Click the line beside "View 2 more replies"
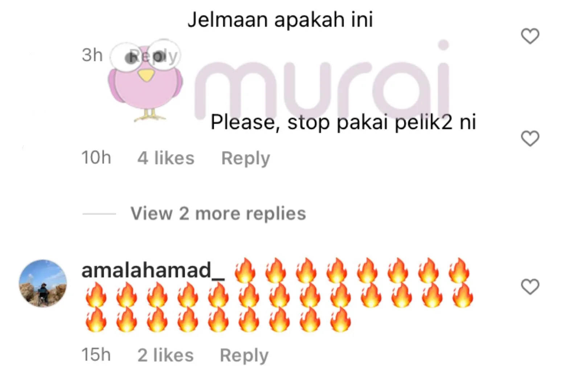Image resolution: width=573 pixels, height=392 pixels. 99,214
